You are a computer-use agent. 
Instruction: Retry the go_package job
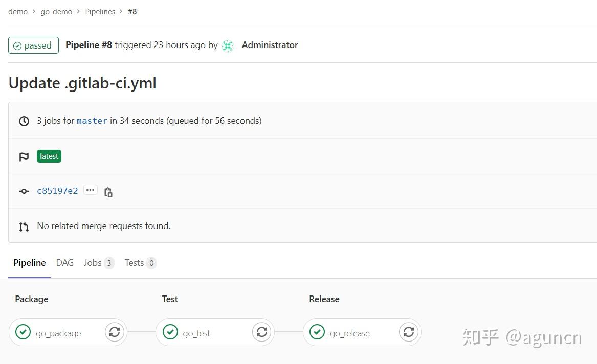pos(114,332)
